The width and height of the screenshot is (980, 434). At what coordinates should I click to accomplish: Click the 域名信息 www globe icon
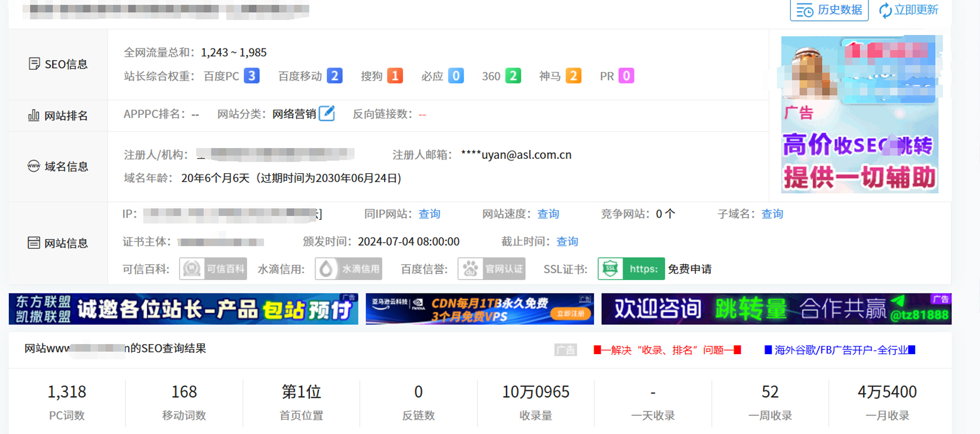click(34, 166)
